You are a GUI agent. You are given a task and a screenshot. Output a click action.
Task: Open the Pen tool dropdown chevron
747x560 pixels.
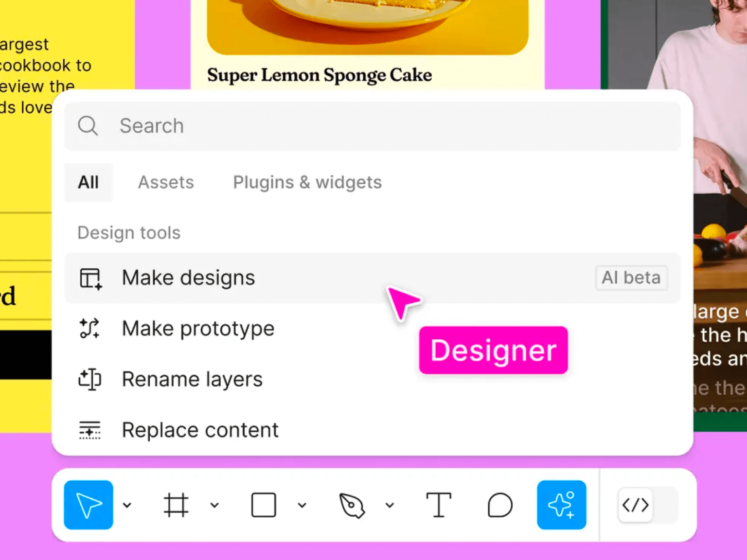pyautogui.click(x=390, y=505)
